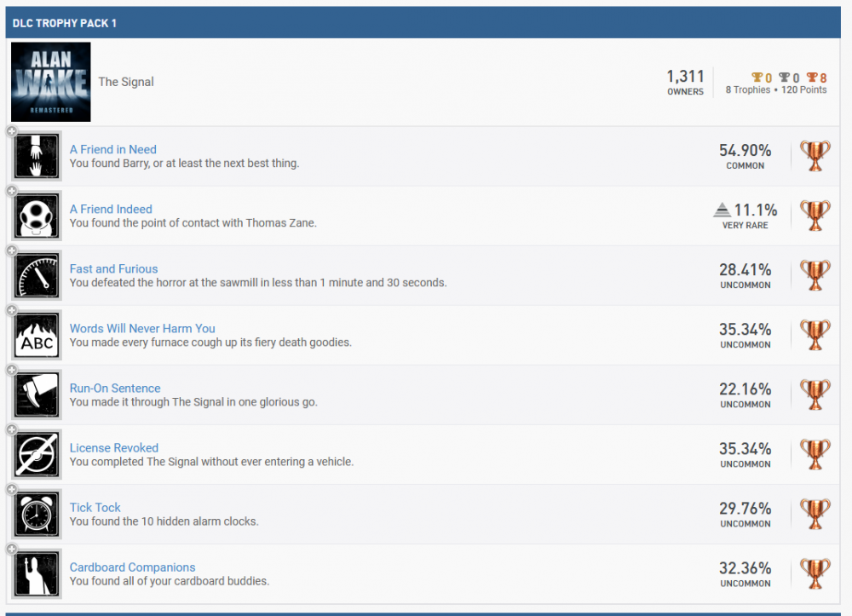Click the A Friend Indeed trophy image
The height and width of the screenshot is (616, 852).
37,216
